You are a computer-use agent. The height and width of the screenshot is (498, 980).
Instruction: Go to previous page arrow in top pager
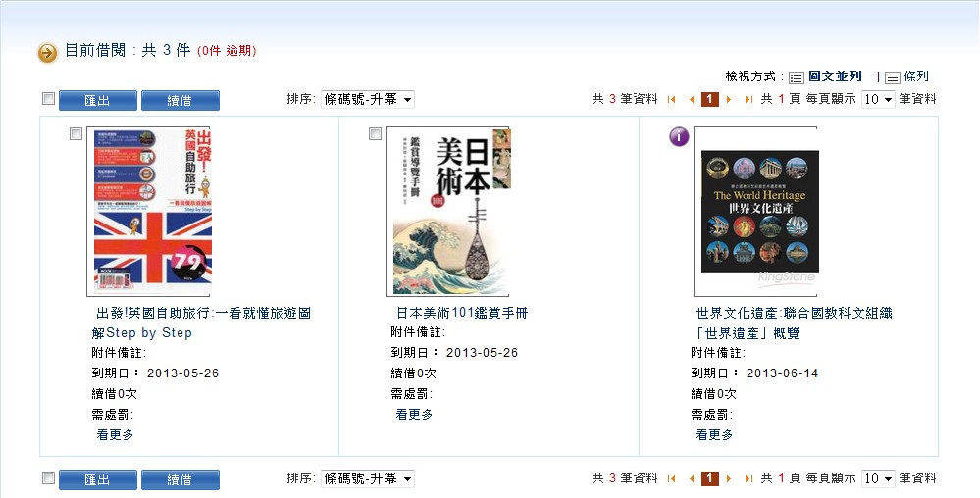tap(692, 99)
